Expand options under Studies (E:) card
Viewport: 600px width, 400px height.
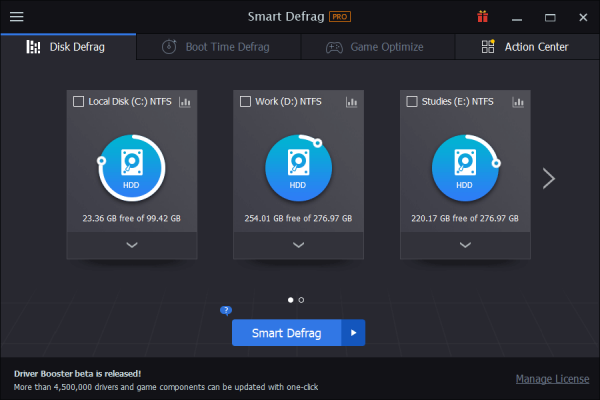point(465,245)
